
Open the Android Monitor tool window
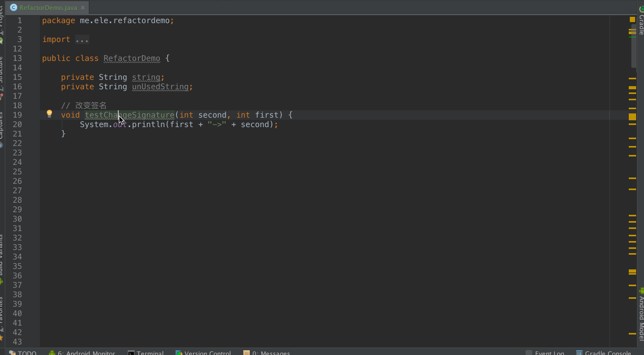(82, 352)
